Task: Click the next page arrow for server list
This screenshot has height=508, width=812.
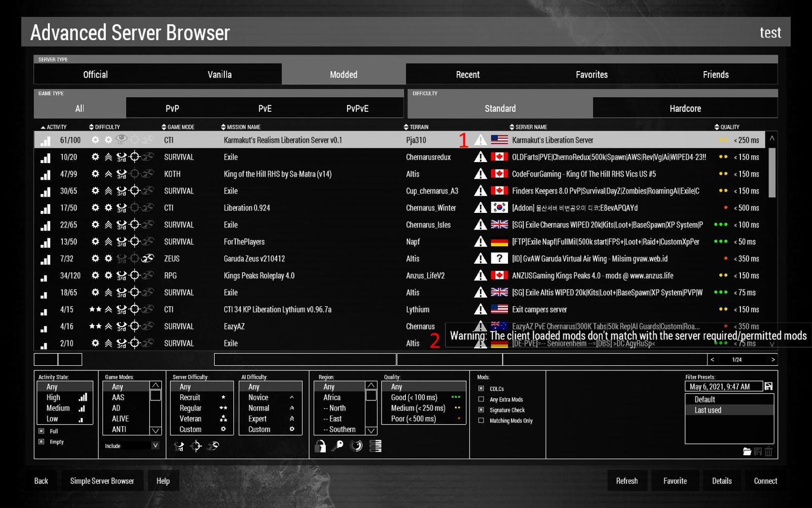Action: click(772, 359)
